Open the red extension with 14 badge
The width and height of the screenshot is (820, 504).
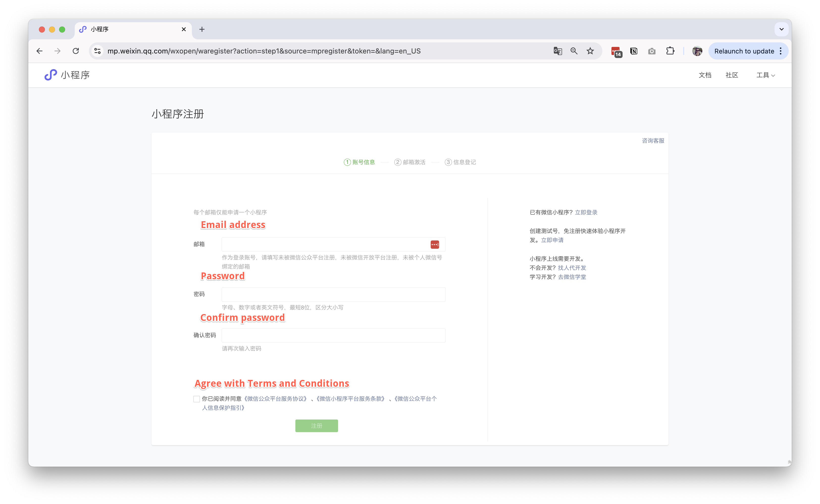pos(616,51)
